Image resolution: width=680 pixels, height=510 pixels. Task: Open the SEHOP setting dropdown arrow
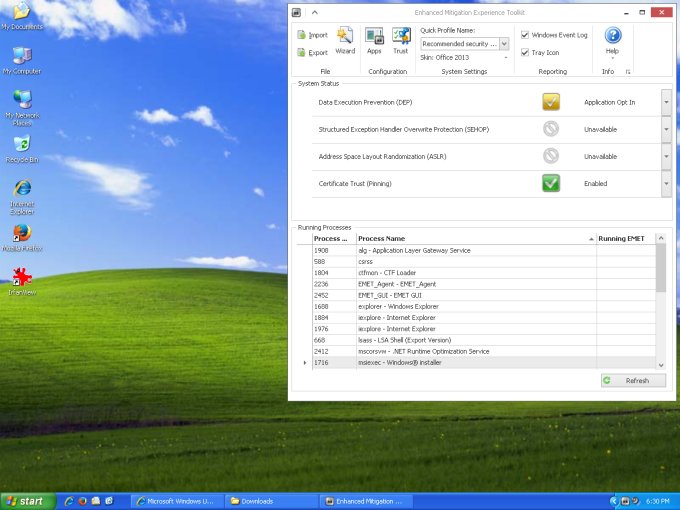click(x=666, y=129)
